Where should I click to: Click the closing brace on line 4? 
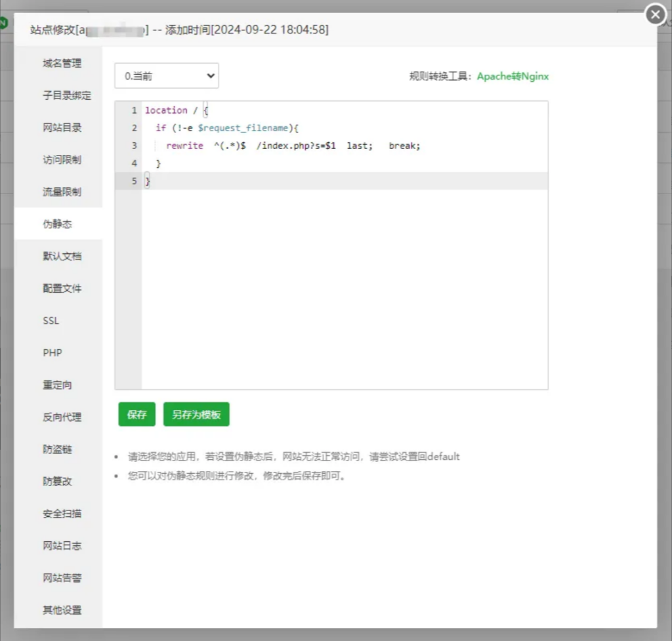(x=158, y=163)
